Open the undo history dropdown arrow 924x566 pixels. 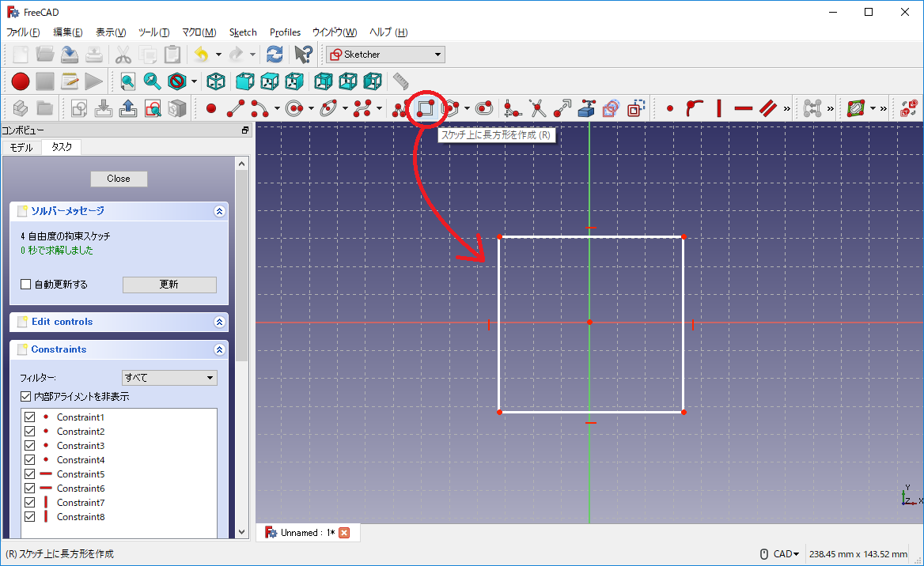tap(218, 55)
